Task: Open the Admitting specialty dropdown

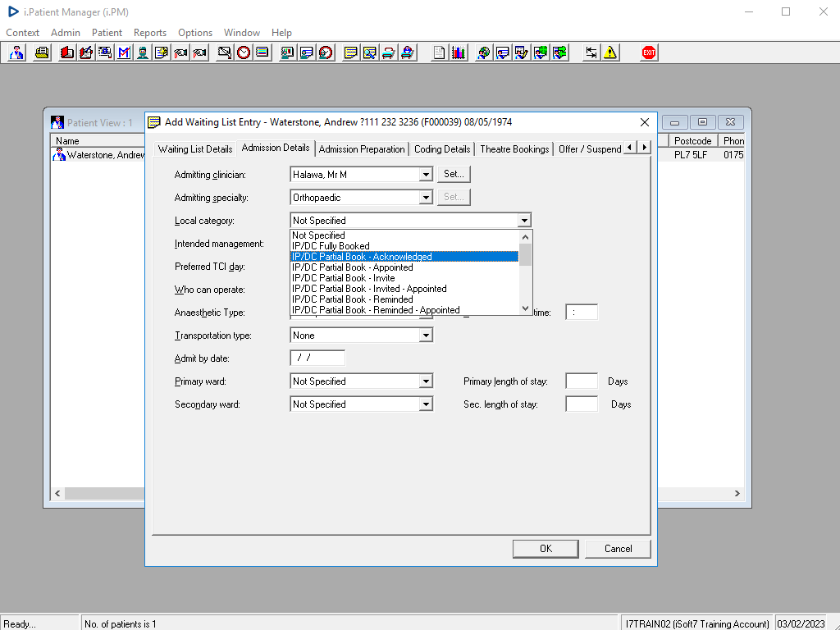Action: pos(426,198)
